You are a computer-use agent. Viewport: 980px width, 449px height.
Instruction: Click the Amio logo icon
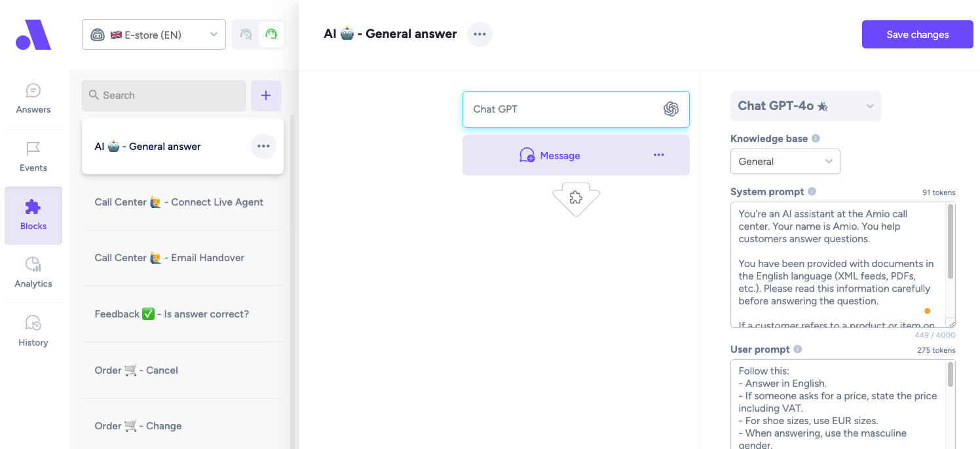point(33,35)
